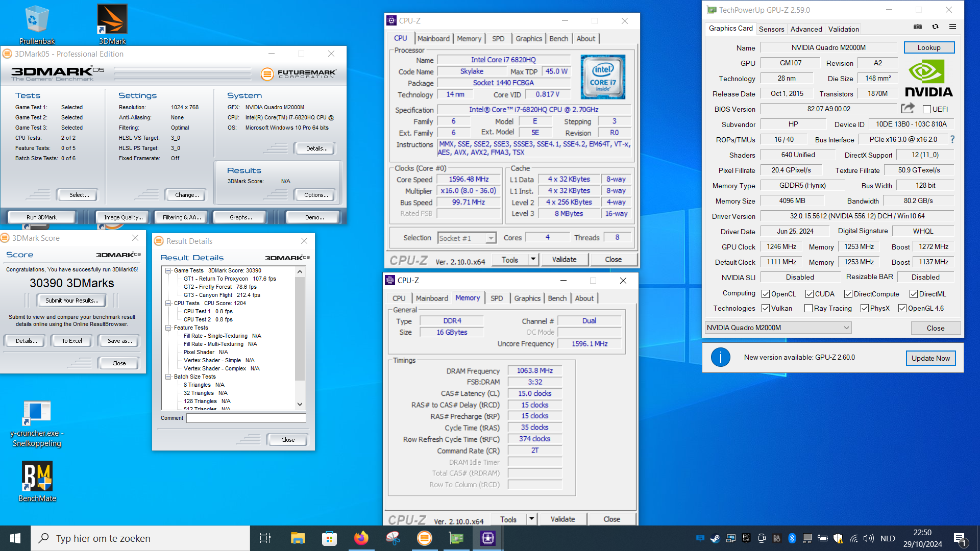Click the Bluetooth tray icon
The image size is (980, 551).
[x=792, y=538]
